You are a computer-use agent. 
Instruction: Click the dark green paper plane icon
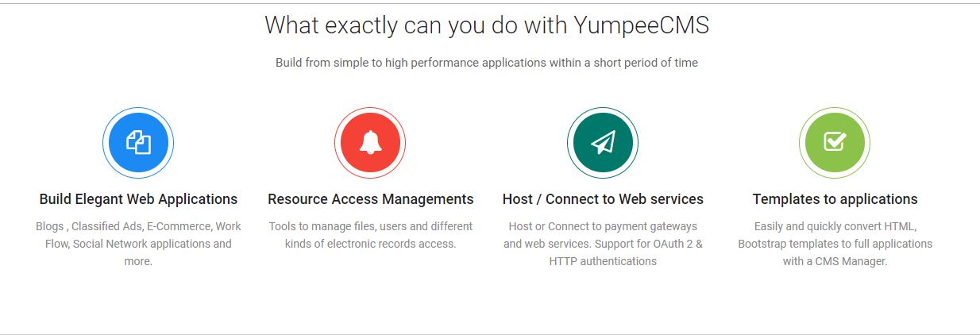(603, 143)
